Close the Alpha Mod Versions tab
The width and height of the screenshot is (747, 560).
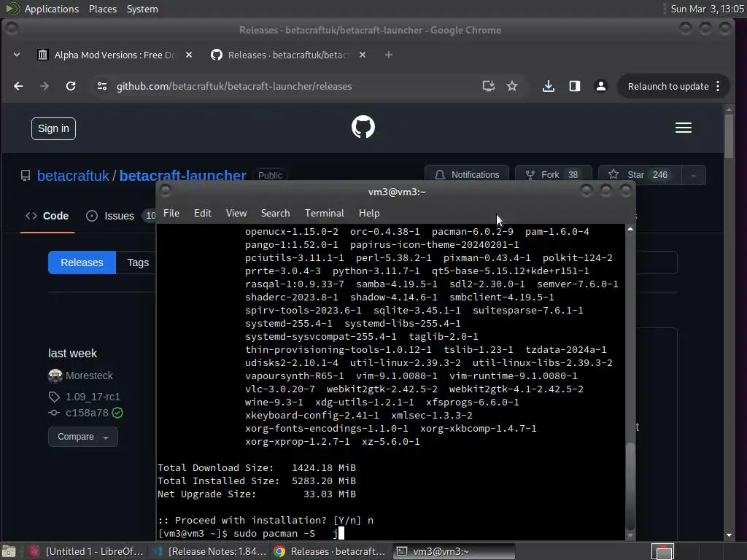tap(189, 55)
